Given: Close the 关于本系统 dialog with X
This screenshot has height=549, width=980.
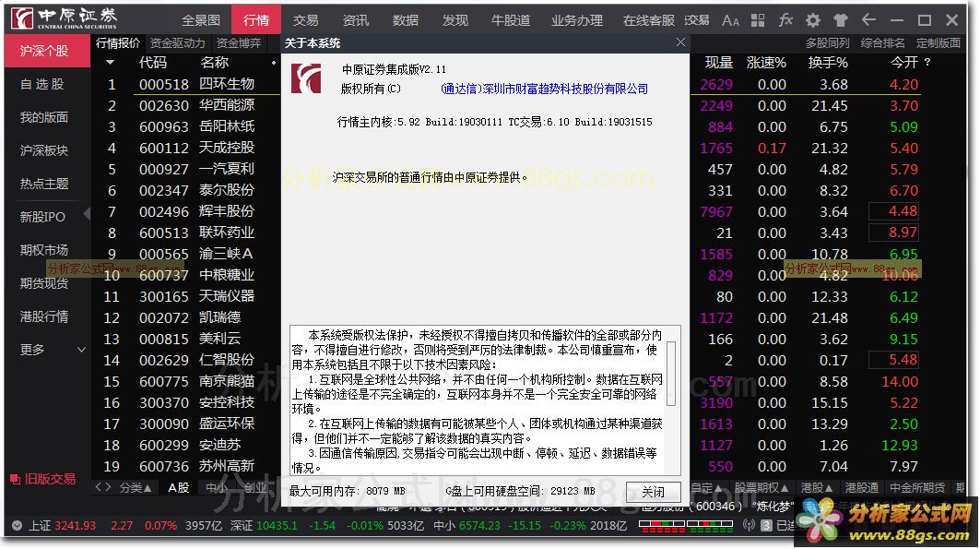Looking at the screenshot, I should [680, 42].
